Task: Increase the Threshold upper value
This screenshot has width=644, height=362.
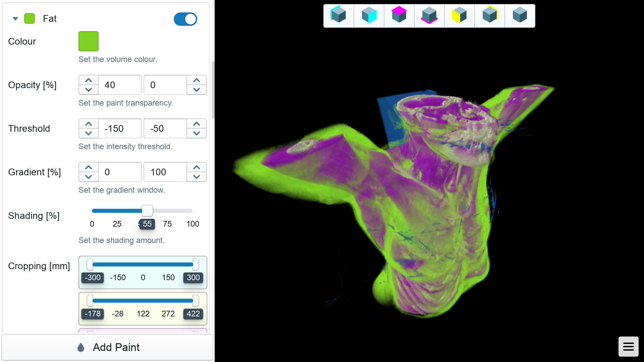Action: coord(197,124)
